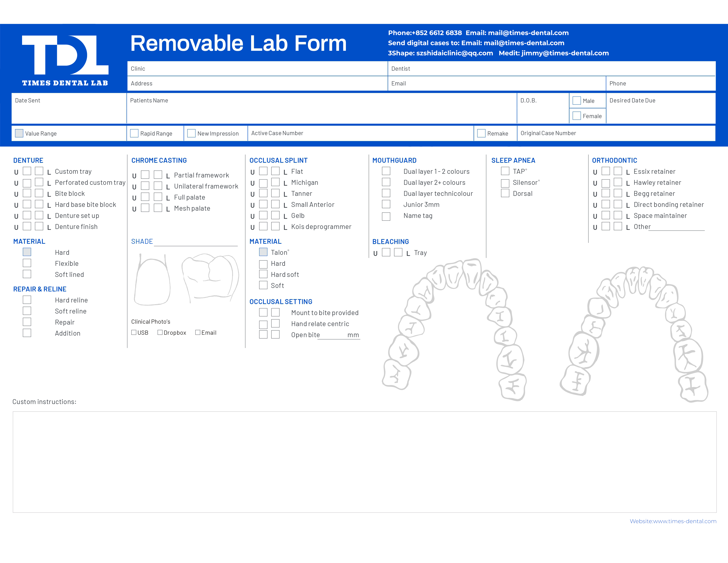728x563 pixels.
Task: Check the Talon material checkbox
Action: (x=263, y=252)
